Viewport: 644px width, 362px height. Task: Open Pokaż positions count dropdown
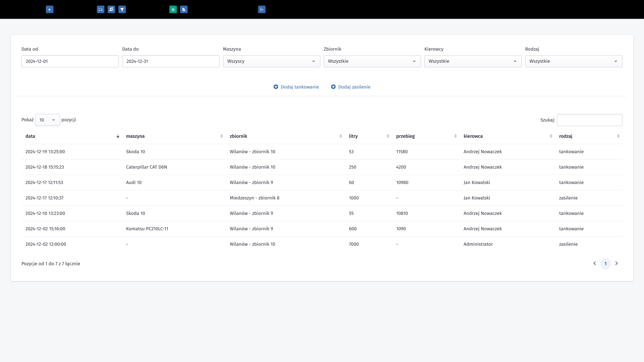click(47, 120)
